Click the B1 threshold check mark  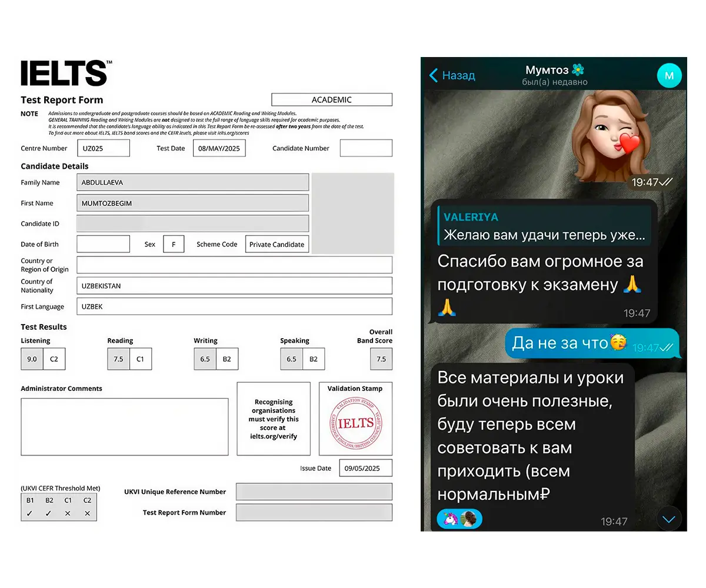click(30, 513)
